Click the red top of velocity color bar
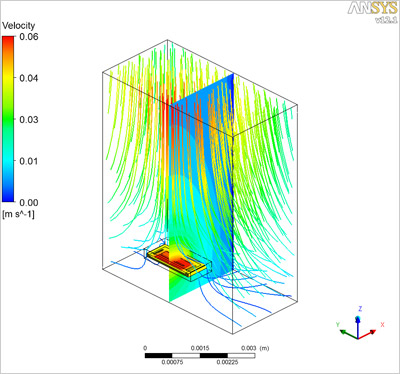Image resolution: width=400 pixels, height=374 pixels. click(8, 43)
